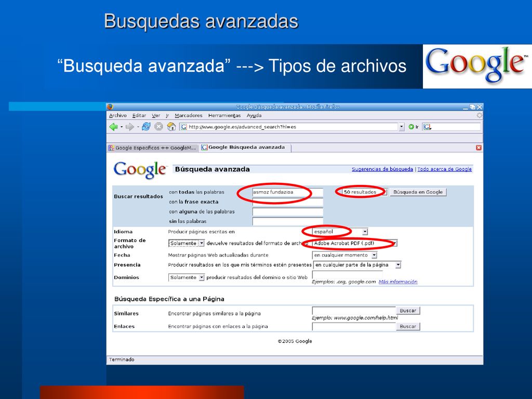
Task: Open the 50 resultados dropdown
Action: 364,192
